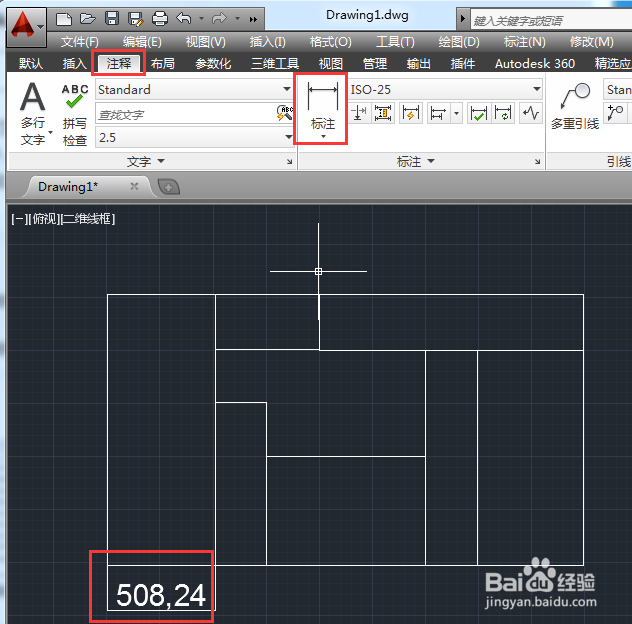Open the Standard text style dropdown

click(x=287, y=89)
